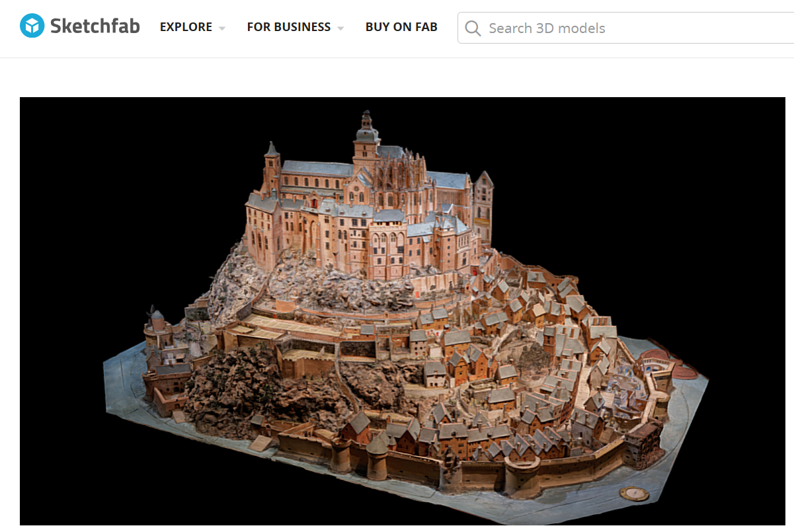Image resolution: width=794 pixels, height=532 pixels.
Task: Open the BUY ON FAB link
Action: tap(401, 27)
